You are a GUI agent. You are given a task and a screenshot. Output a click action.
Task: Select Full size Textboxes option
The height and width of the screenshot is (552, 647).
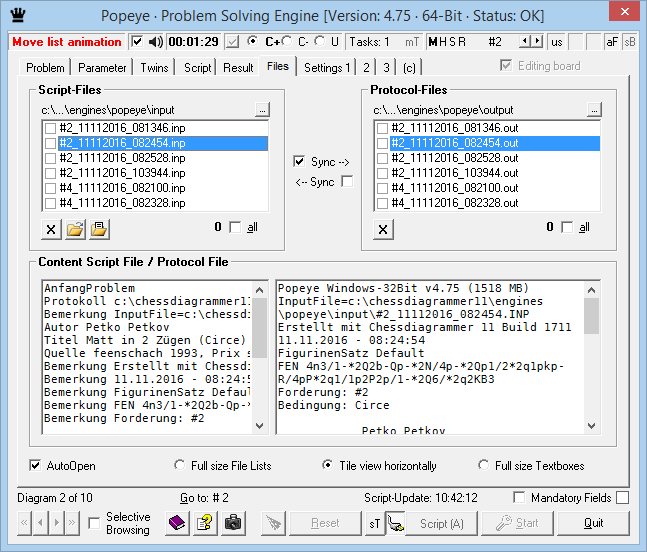pyautogui.click(x=484, y=465)
